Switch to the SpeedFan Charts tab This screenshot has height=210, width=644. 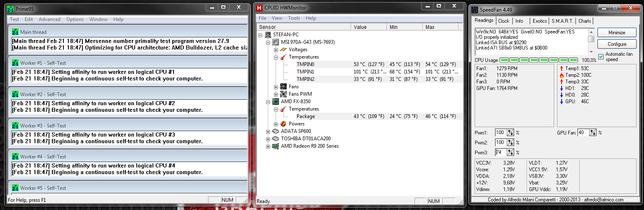pyautogui.click(x=585, y=21)
